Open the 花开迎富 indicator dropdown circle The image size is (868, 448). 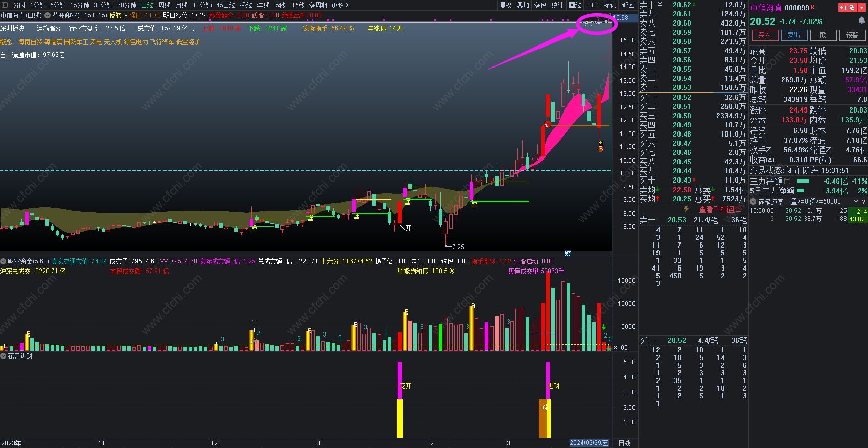tap(48, 15)
